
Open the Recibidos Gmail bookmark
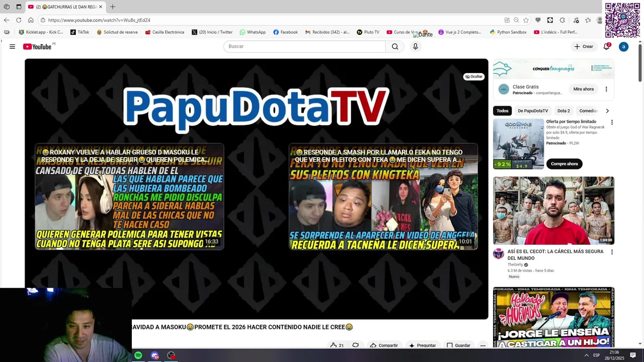click(327, 32)
